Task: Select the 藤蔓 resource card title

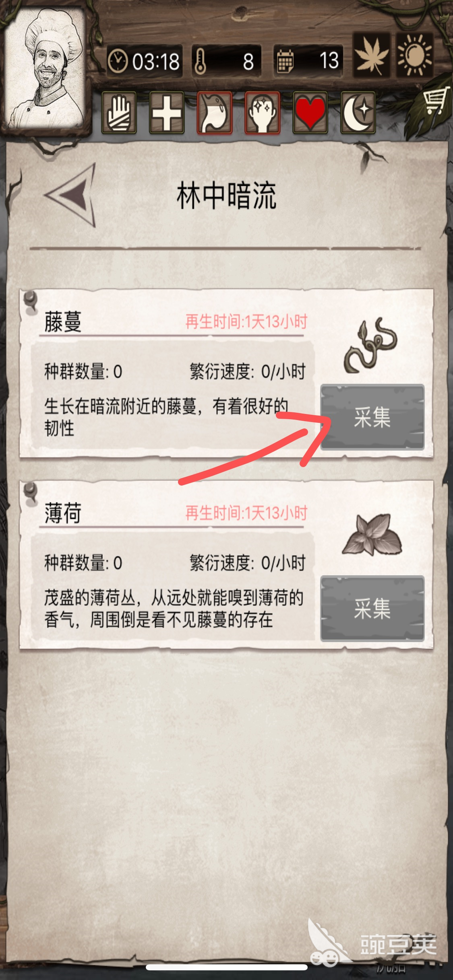Action: [x=63, y=322]
